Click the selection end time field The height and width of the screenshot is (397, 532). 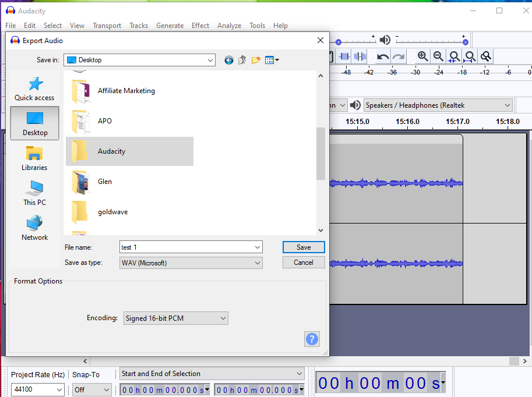pos(259,390)
